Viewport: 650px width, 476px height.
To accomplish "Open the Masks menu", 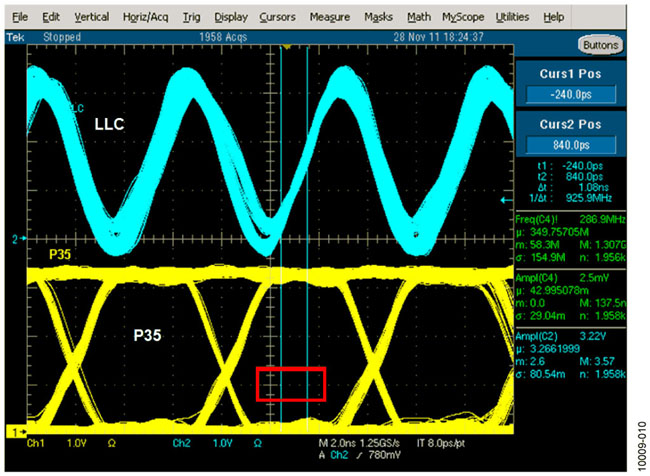I will (378, 17).
